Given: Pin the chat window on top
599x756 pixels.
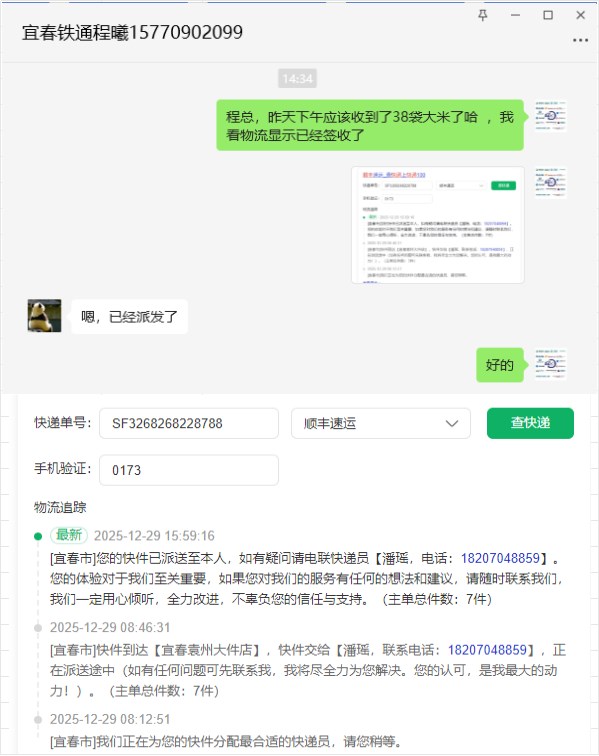Looking at the screenshot, I should click(x=483, y=15).
